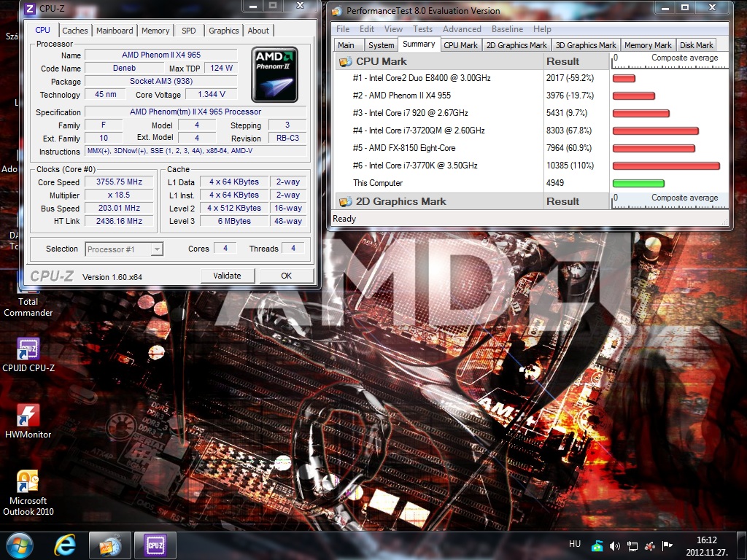Open the System tab in PerformanceTest
747x560 pixels.
(381, 45)
